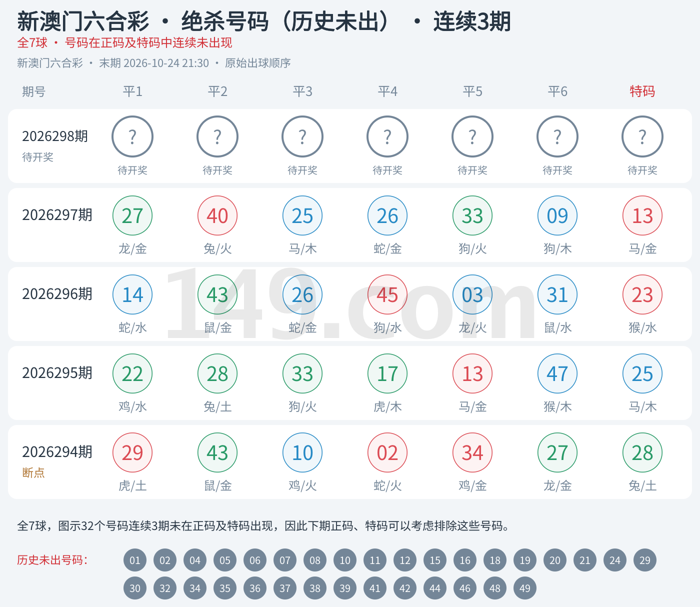Click the 平3 column header
The image size is (700, 607).
tap(302, 91)
